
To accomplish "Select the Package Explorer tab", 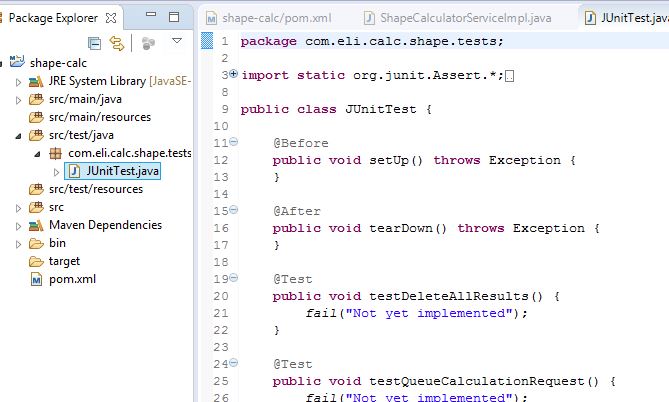I will coord(53,18).
